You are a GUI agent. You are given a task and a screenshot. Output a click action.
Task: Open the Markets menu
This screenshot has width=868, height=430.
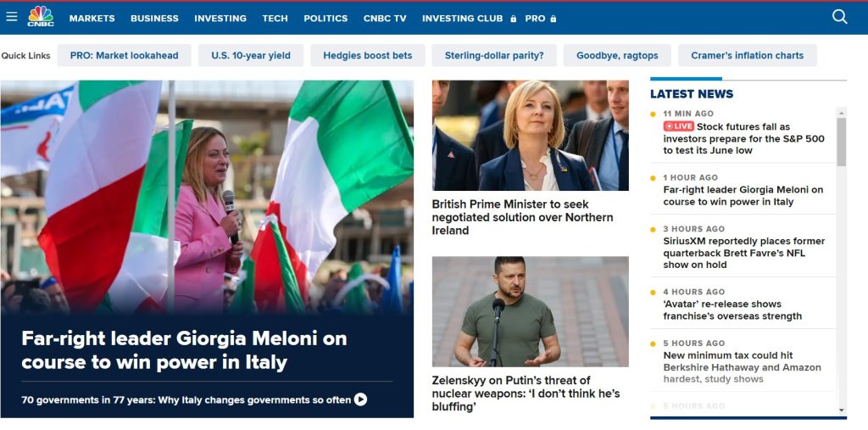pyautogui.click(x=92, y=19)
